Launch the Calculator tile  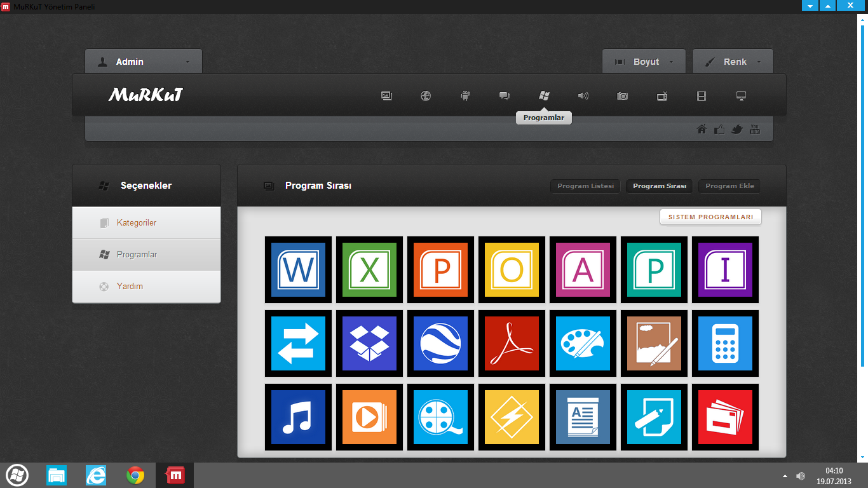coord(725,344)
